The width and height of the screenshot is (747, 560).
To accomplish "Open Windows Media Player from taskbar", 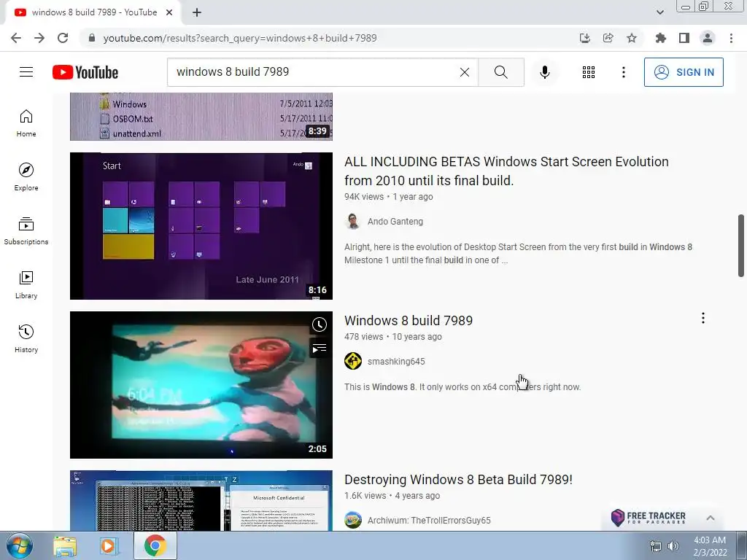I will coord(109,546).
